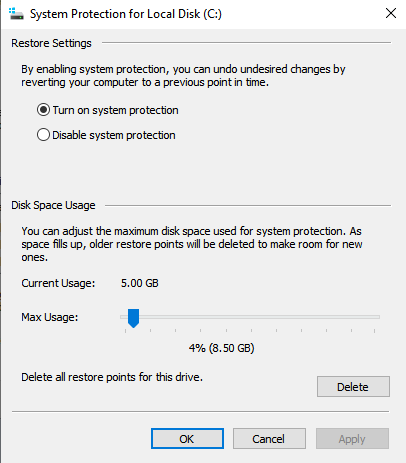Viewport: 406px width, 463px height.
Task: Click the drive icon in the title bar
Action: point(16,14)
